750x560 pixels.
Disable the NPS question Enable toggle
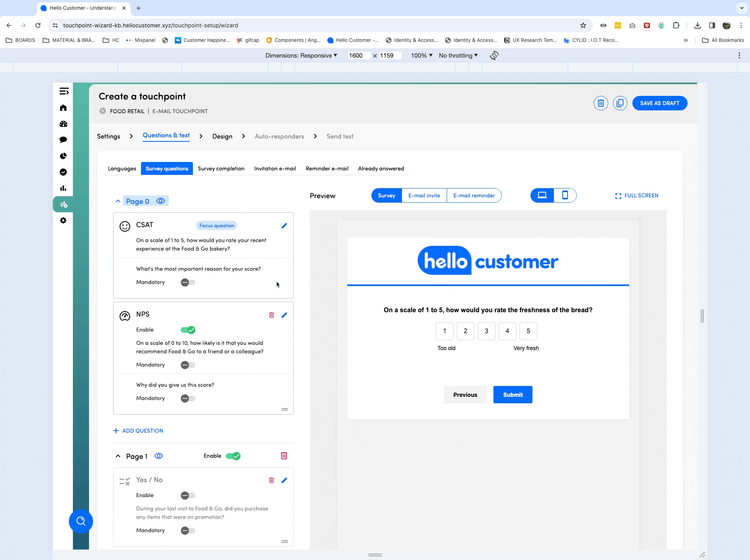pos(188,330)
